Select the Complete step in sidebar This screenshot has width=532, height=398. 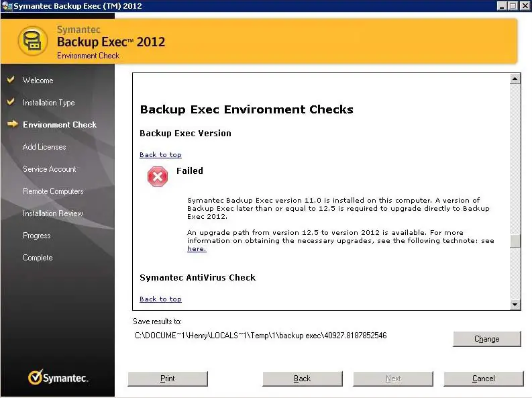point(38,258)
